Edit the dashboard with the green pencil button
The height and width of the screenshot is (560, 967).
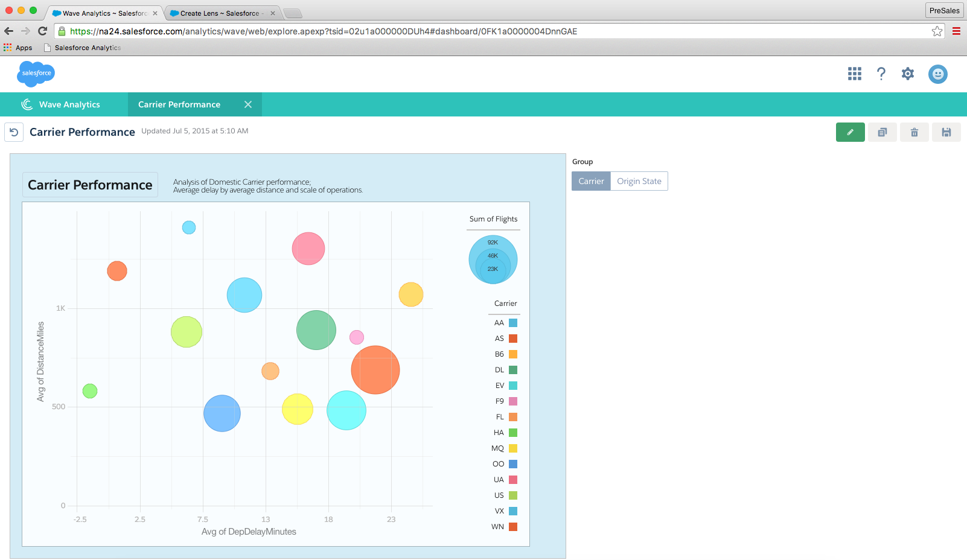click(x=851, y=132)
